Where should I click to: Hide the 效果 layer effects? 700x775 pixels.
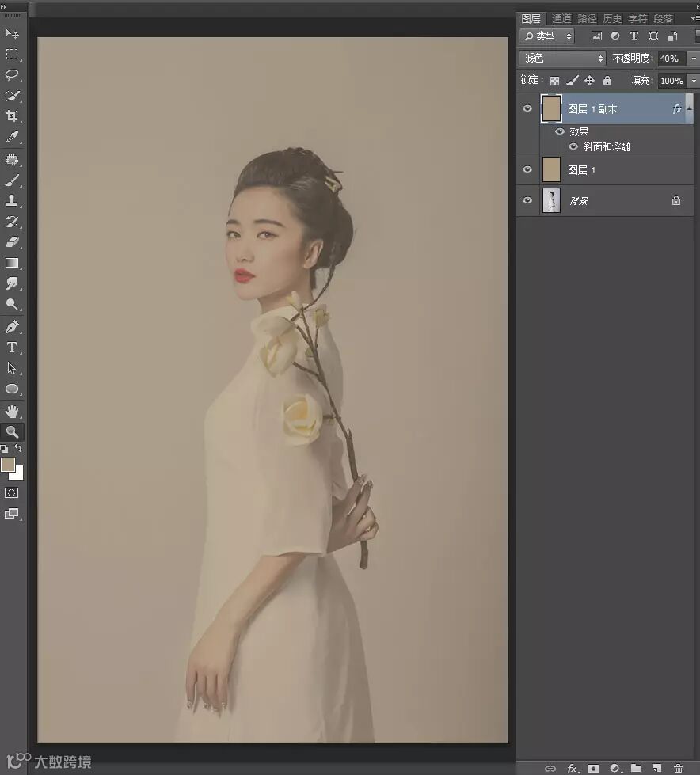click(x=560, y=131)
